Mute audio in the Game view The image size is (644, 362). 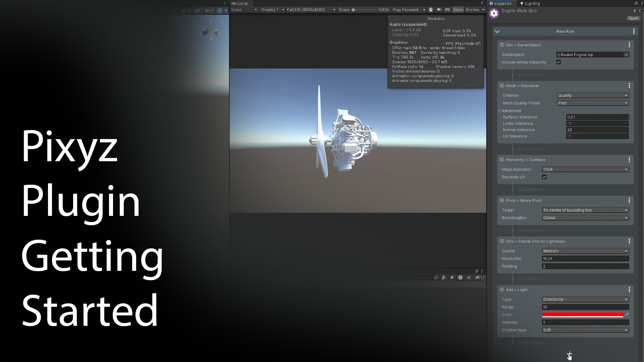439,10
